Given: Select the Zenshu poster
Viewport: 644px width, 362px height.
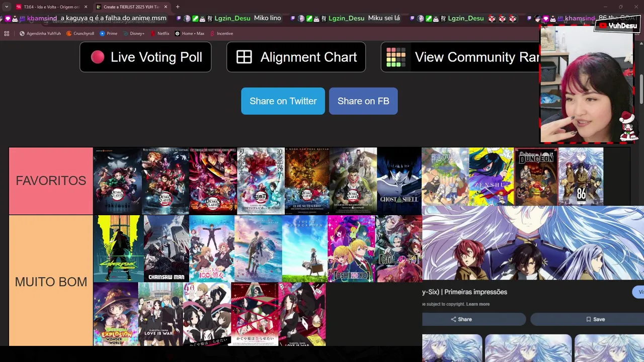Looking at the screenshot, I should point(491,176).
